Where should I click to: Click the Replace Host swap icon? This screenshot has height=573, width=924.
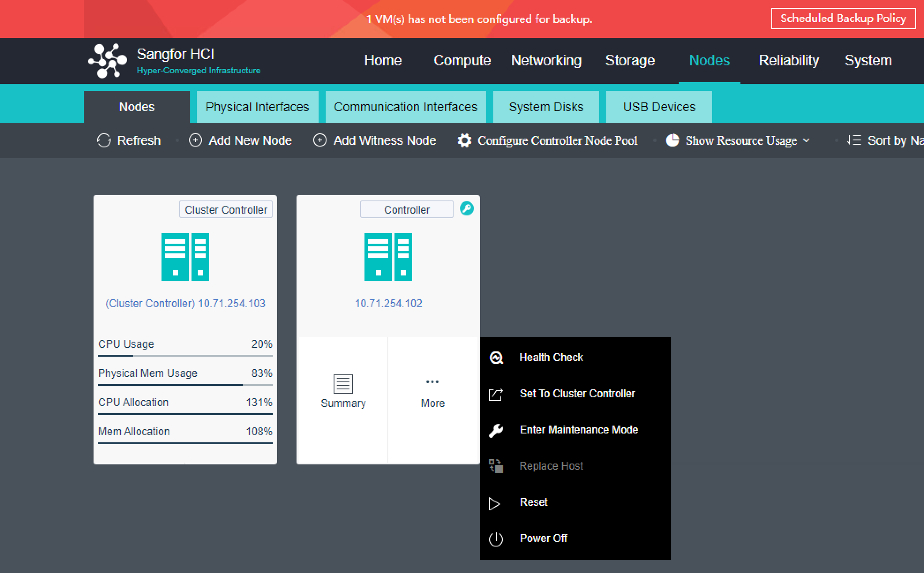(x=496, y=466)
